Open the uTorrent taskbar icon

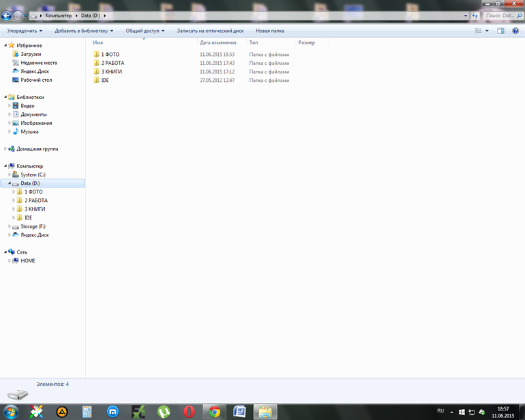click(164, 412)
